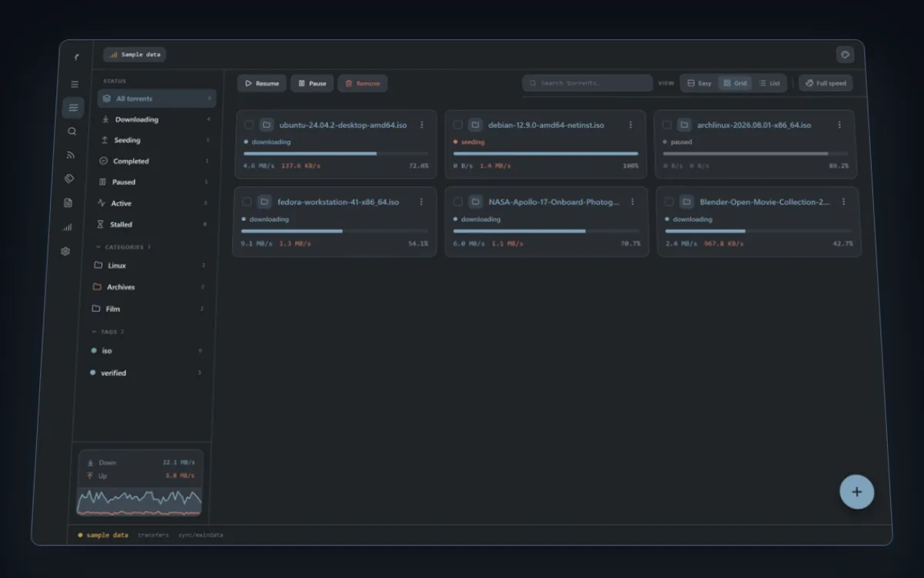
Task: Open the tags icon in left rail
Action: point(69,179)
